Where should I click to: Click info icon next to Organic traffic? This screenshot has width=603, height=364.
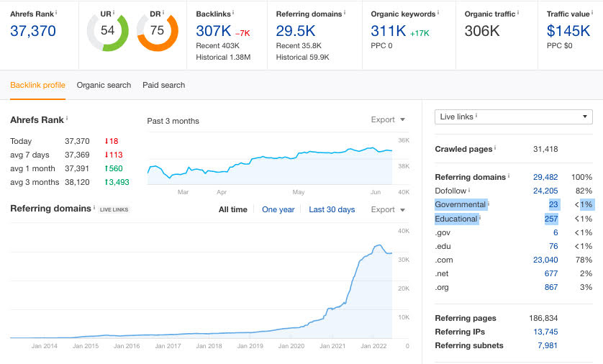[x=518, y=13]
